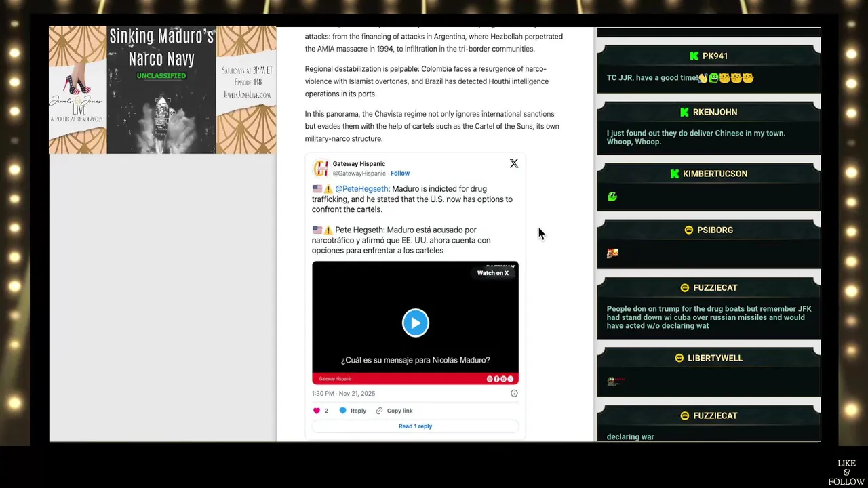This screenshot has height=488, width=868.
Task: Click JewelsJonesLive.com text on banner
Action: pyautogui.click(x=247, y=95)
